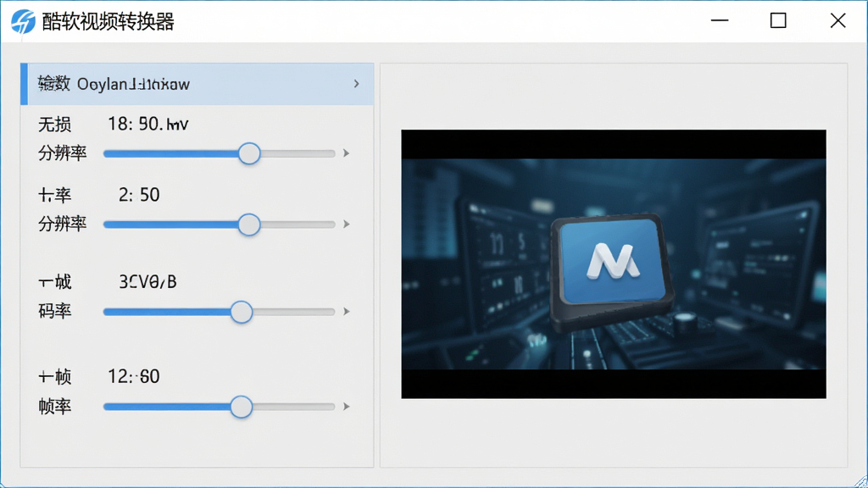Click the value text beside the 无损 label

[147, 124]
